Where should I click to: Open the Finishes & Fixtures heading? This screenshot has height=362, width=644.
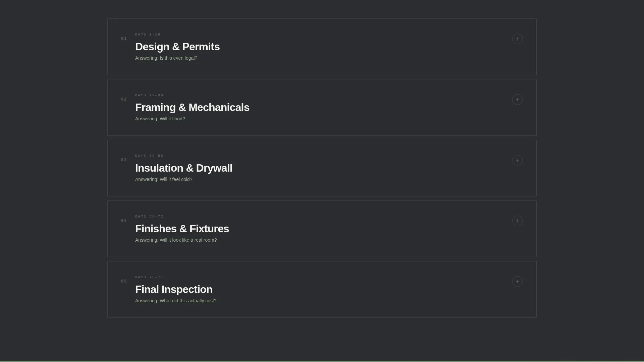coord(182,229)
